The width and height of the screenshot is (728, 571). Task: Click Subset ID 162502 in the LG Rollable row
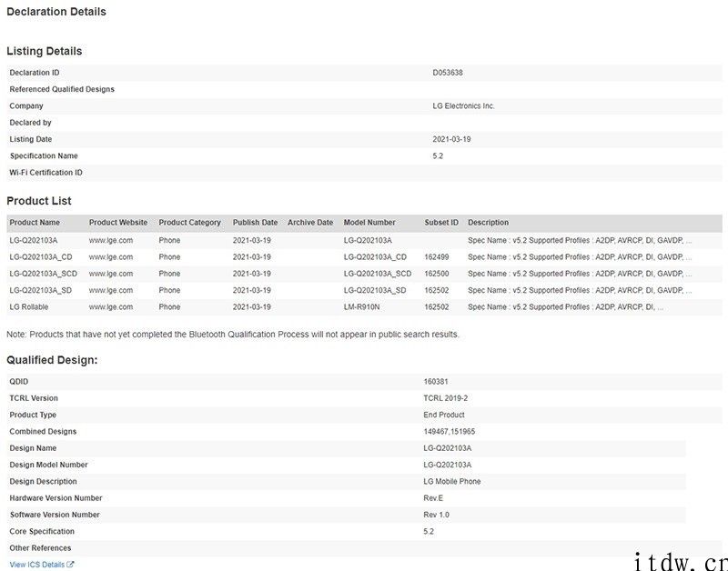click(x=437, y=307)
